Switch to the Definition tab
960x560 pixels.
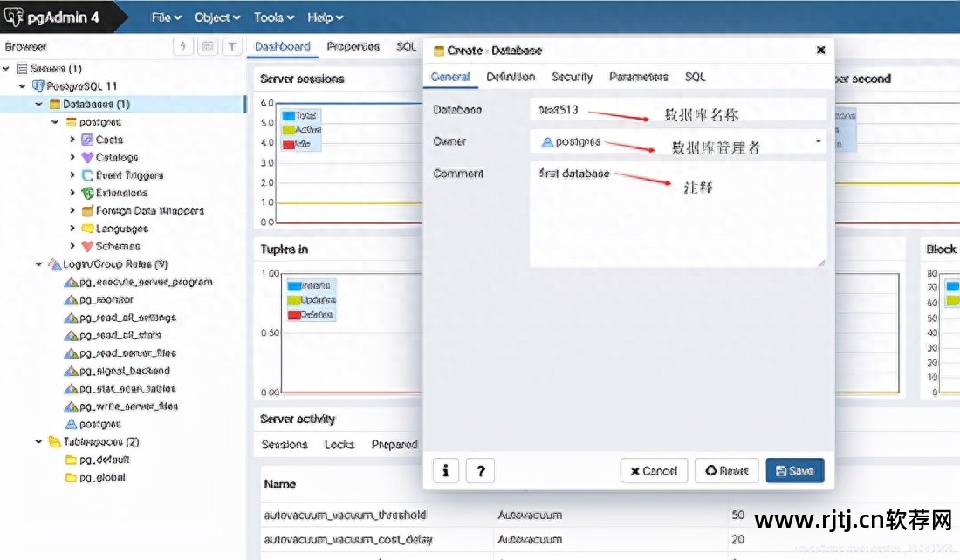click(511, 77)
